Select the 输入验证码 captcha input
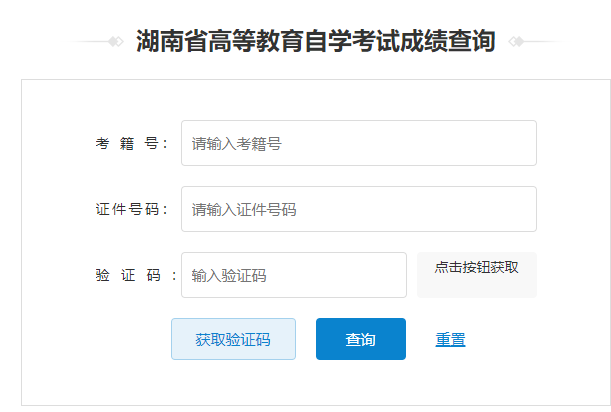 click(294, 275)
